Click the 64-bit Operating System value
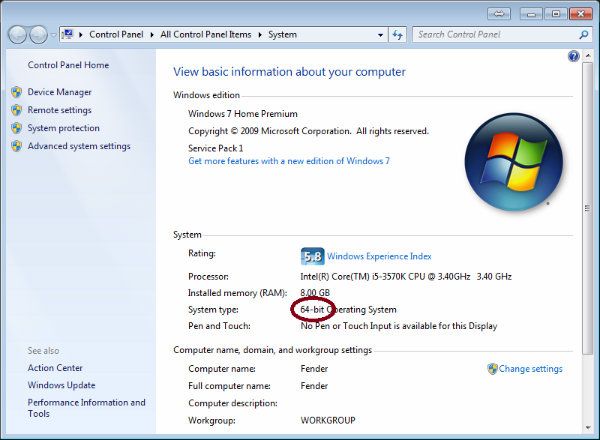The height and width of the screenshot is (440, 600). tap(349, 310)
